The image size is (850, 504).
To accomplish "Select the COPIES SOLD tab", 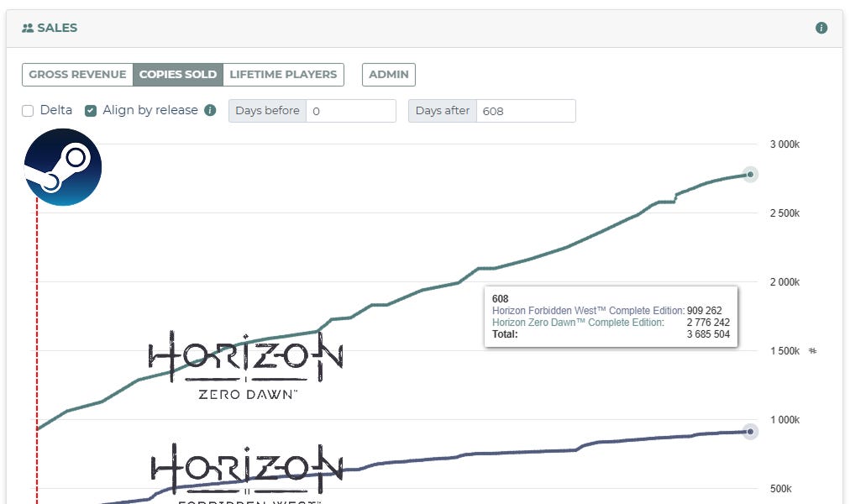I will (x=177, y=74).
